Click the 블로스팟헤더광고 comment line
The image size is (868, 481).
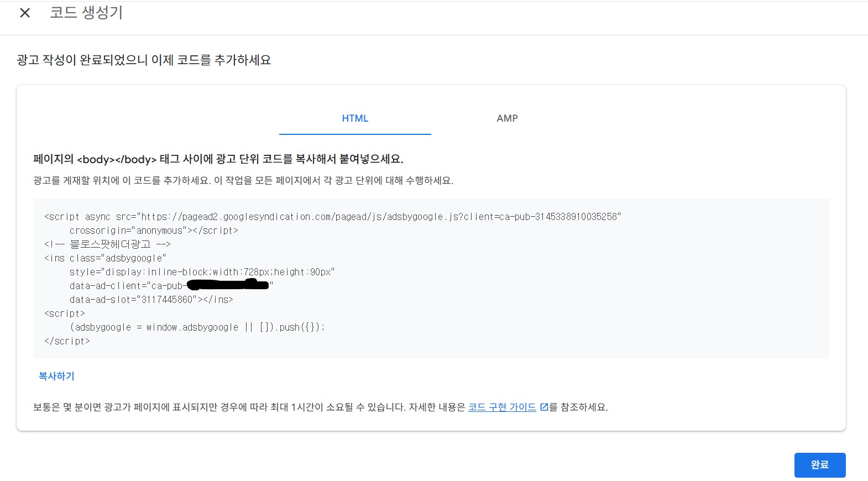(107, 244)
